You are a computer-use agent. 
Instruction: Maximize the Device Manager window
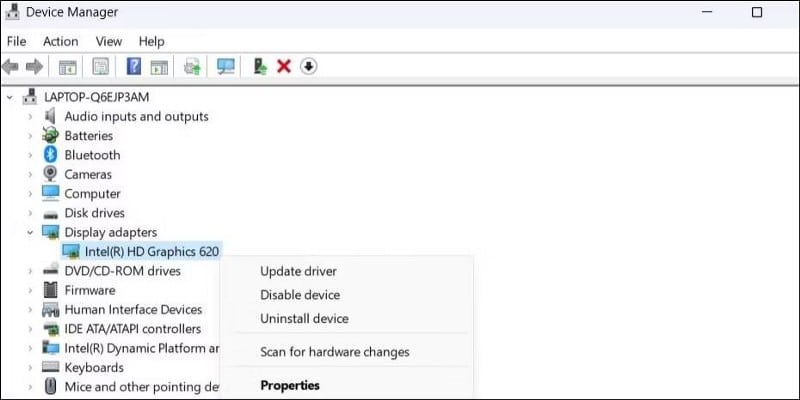pyautogui.click(x=757, y=12)
